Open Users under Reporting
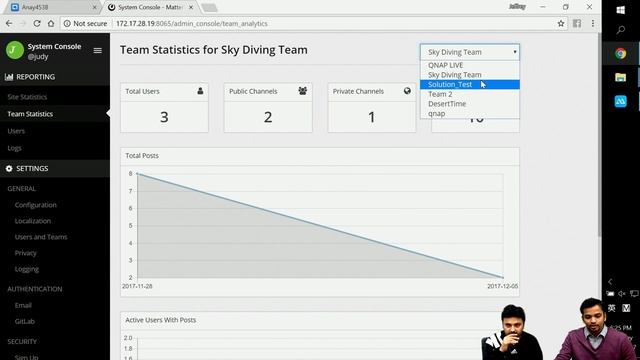Viewport: 640px width, 360px height. pos(16,131)
